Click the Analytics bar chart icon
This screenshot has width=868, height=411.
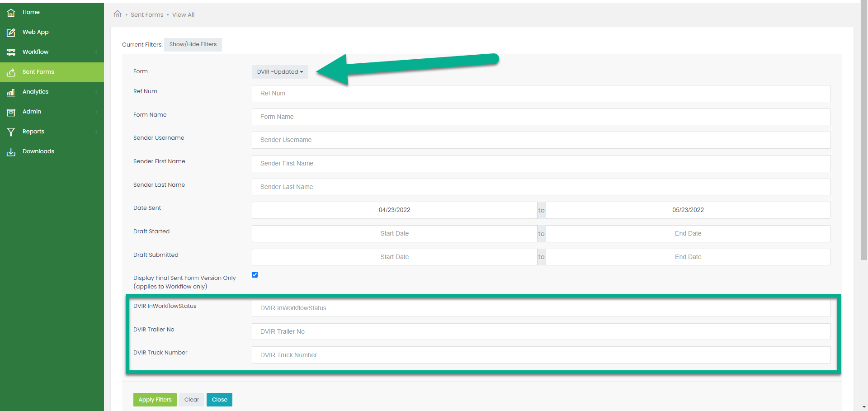11,92
